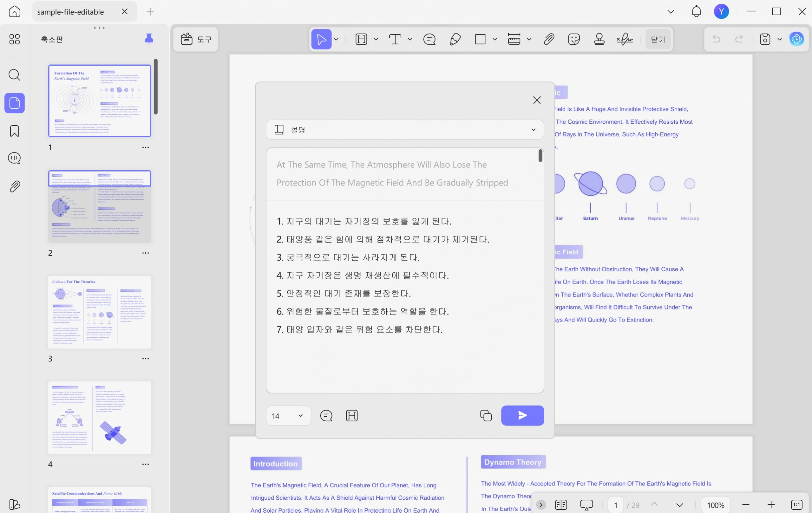Open the page display mode icon

point(561,504)
